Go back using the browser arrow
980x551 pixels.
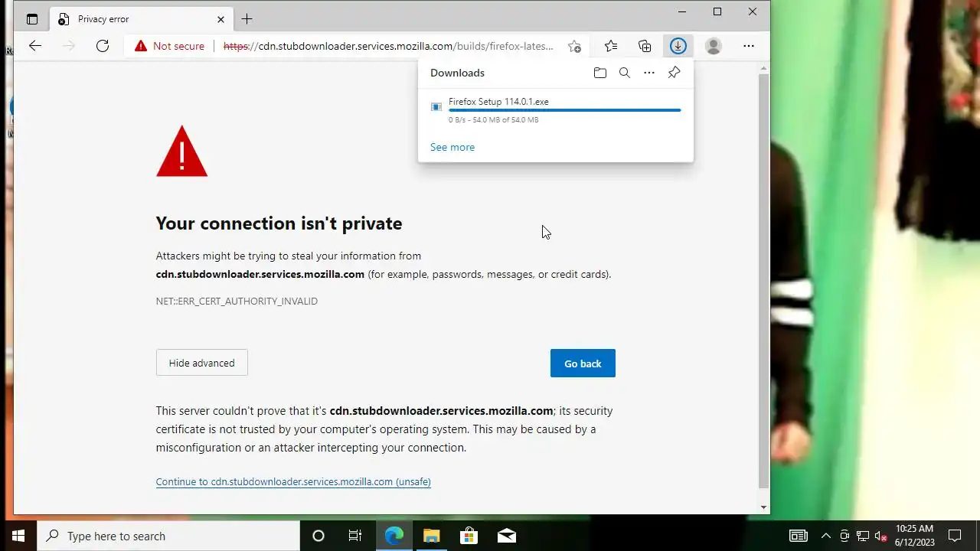click(x=35, y=46)
